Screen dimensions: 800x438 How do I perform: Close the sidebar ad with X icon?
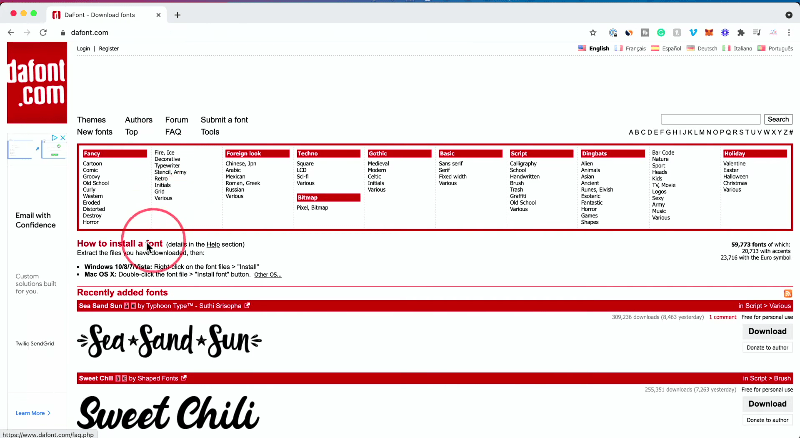(x=63, y=138)
